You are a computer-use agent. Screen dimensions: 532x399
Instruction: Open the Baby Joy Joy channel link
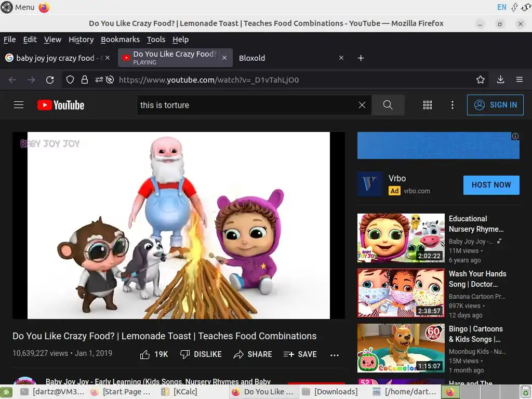pos(158,381)
